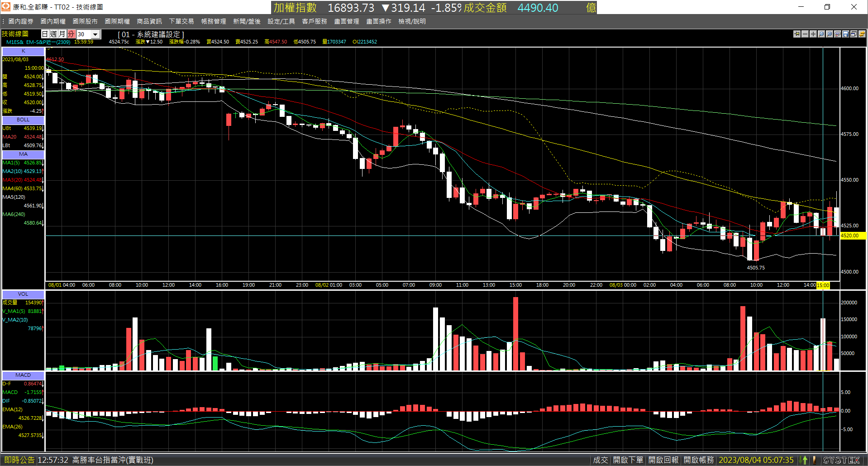Click the UBt 4539.19 Bollinger value
Screen dimensions: 868x466
tap(23, 128)
